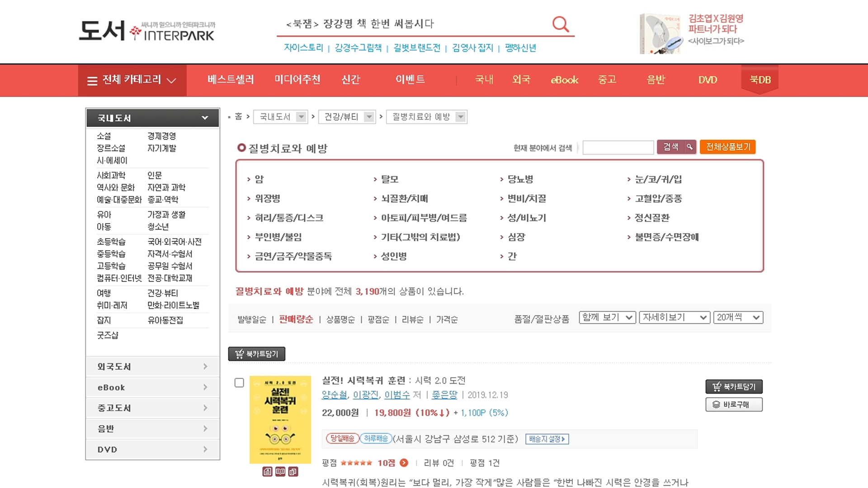Click the hamburger menu icon for 전체 카테고리

92,81
